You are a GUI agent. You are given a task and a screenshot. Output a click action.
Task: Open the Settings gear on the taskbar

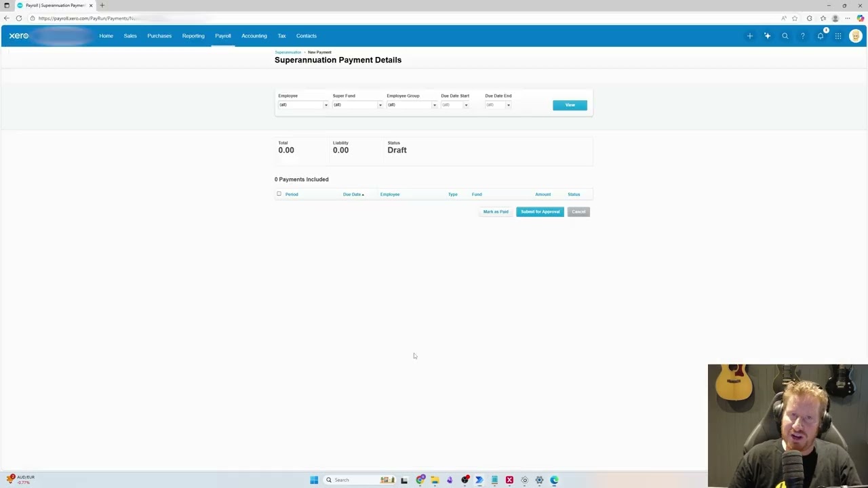point(539,480)
